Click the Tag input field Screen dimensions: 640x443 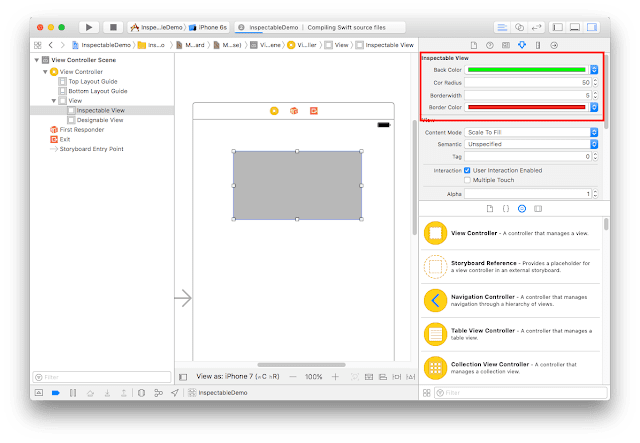pyautogui.click(x=528, y=157)
